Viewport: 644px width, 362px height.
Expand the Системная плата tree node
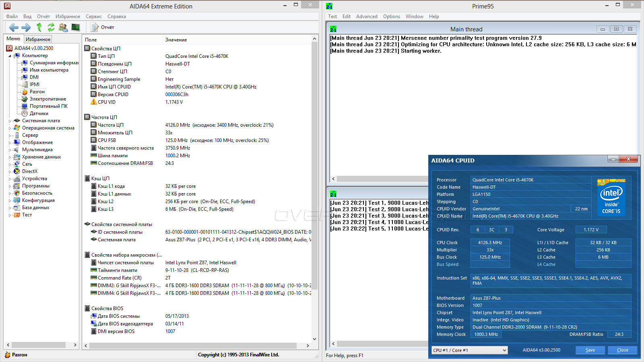10,121
